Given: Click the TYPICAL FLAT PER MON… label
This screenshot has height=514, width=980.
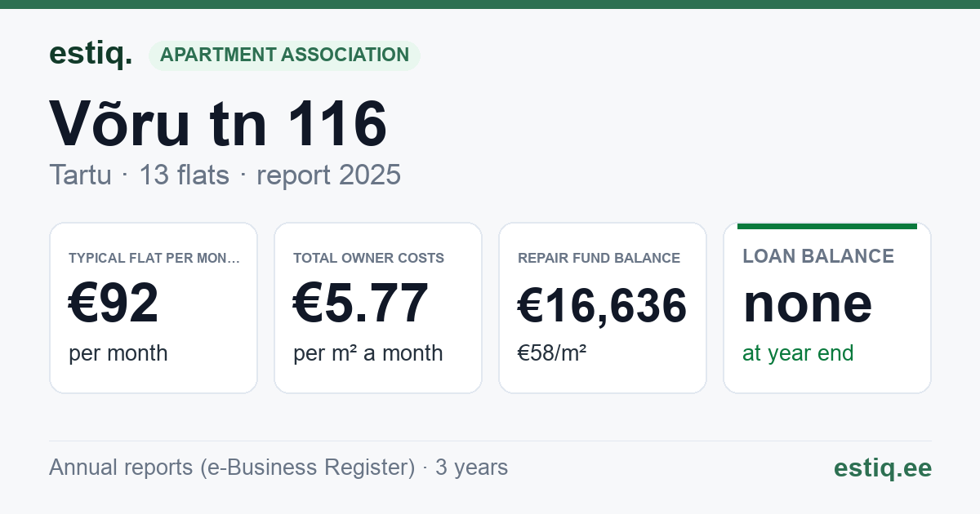Looking at the screenshot, I should point(154,258).
